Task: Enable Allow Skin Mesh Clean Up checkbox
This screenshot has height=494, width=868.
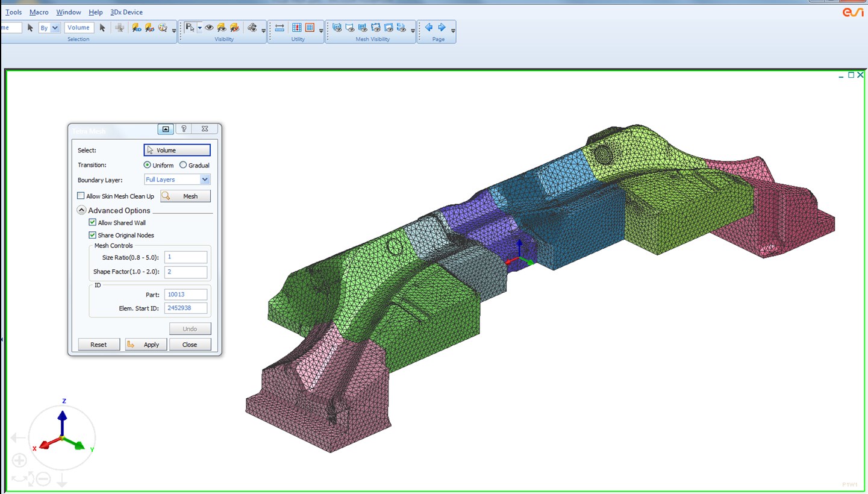Action: click(81, 196)
